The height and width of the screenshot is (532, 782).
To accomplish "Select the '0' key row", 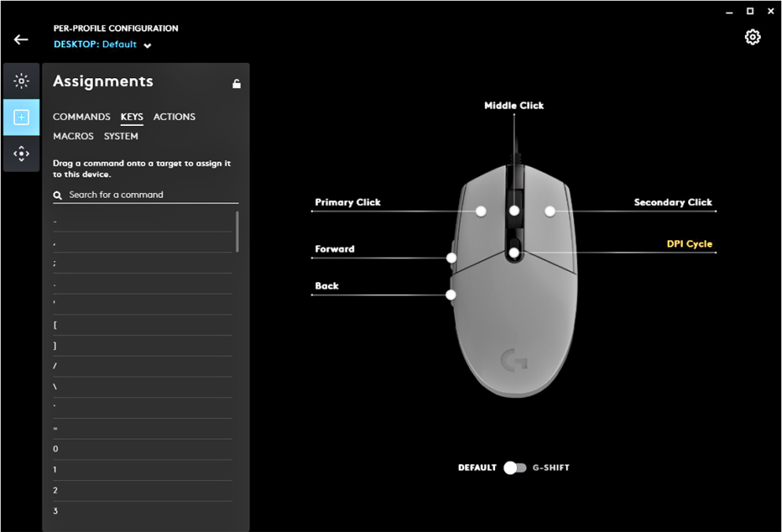I will (x=143, y=449).
